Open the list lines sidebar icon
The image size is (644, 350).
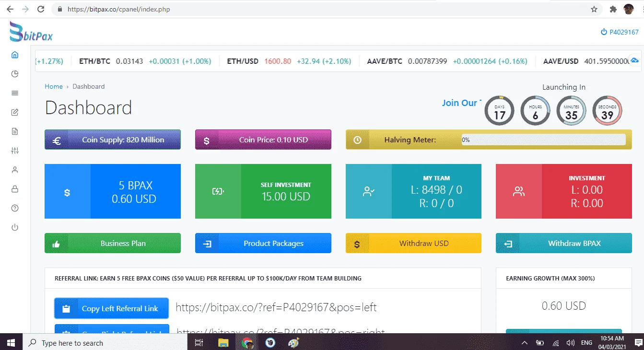tap(15, 93)
